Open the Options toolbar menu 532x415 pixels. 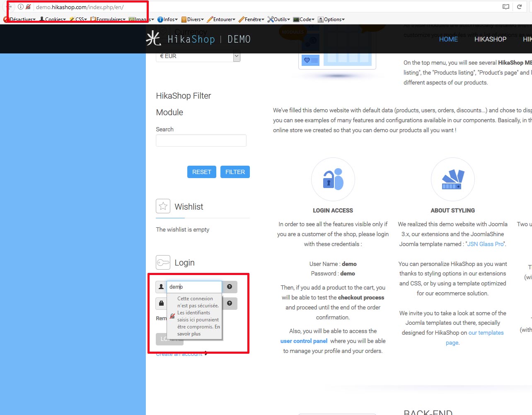coord(331,19)
